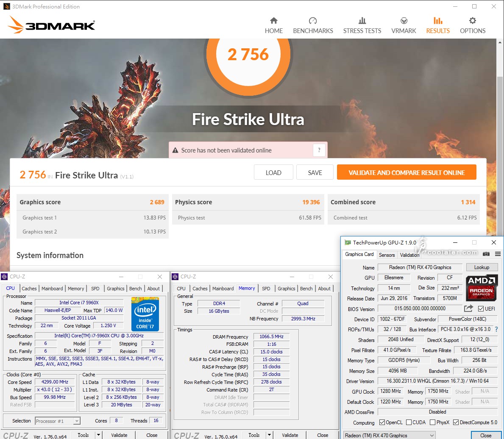This screenshot has height=439, width=504.
Task: Toggle the CUDA checkbox
Action: tap(409, 422)
